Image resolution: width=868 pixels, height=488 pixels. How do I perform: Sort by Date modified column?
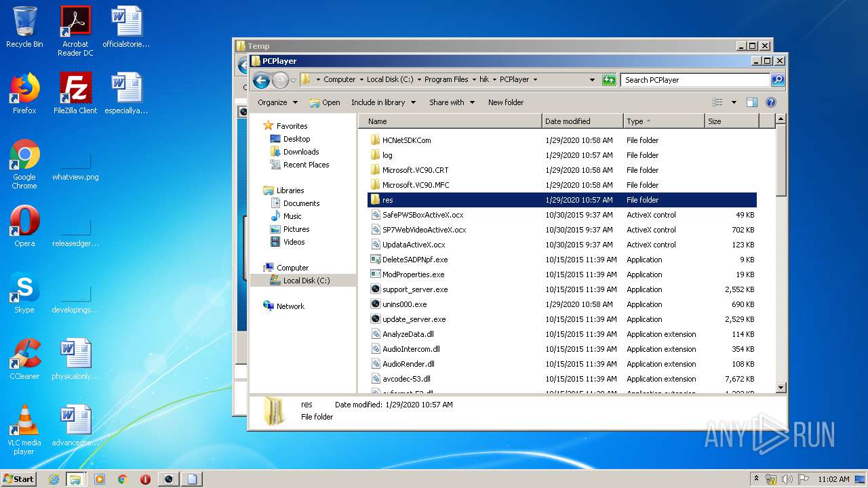point(583,121)
